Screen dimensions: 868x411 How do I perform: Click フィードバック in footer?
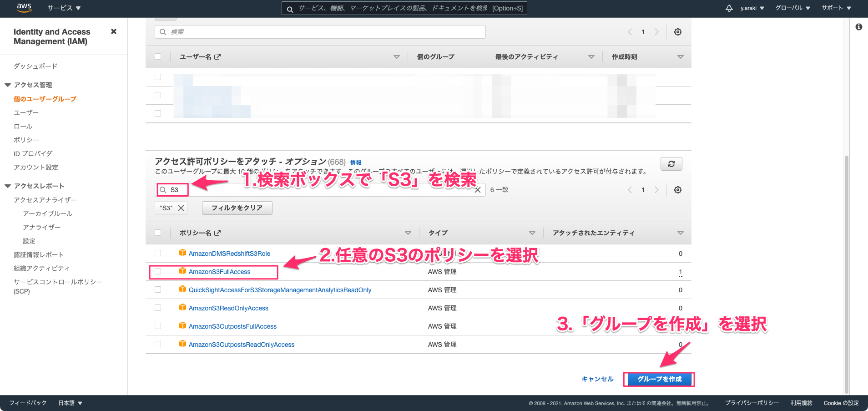tap(28, 403)
